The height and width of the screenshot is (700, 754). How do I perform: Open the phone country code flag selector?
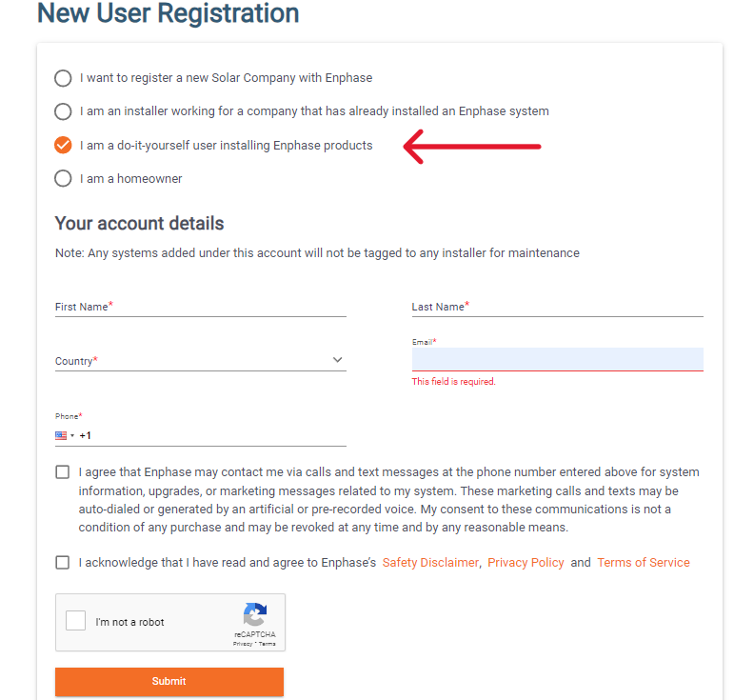tap(65, 435)
